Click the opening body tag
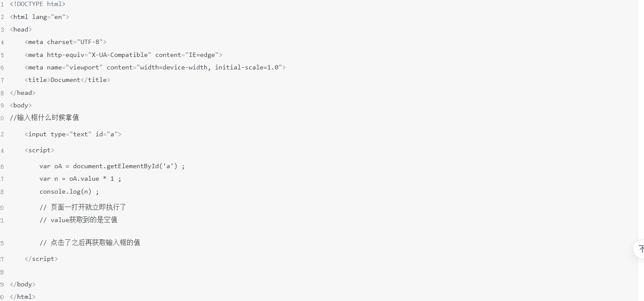 tap(21, 105)
